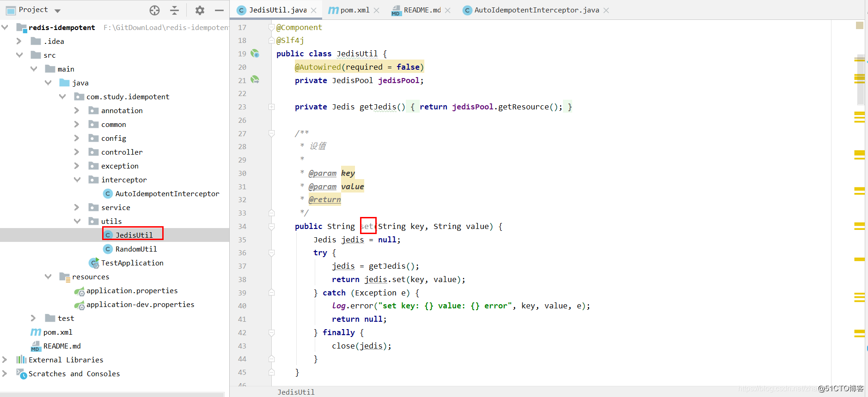Collapse the utils package

77,221
